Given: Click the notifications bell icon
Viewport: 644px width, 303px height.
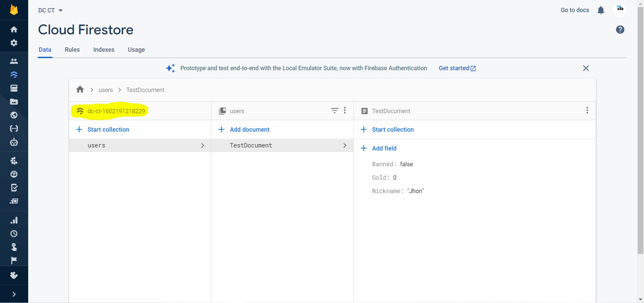Looking at the screenshot, I should tap(601, 10).
